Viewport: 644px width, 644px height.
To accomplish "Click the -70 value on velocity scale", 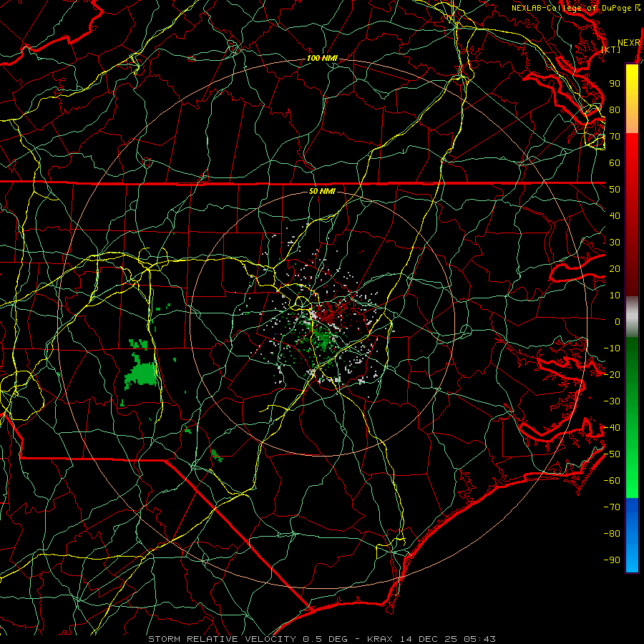I will click(612, 507).
